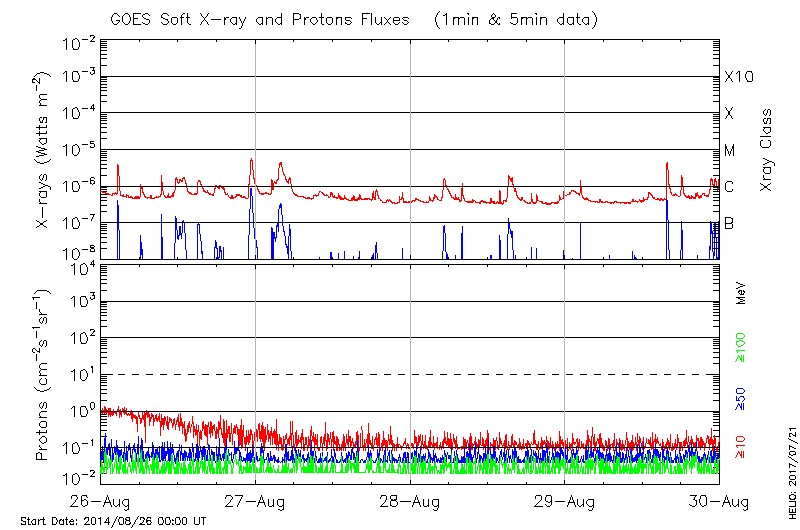
Task: Click the 28-Aug date tick label
Action: pyautogui.click(x=410, y=500)
